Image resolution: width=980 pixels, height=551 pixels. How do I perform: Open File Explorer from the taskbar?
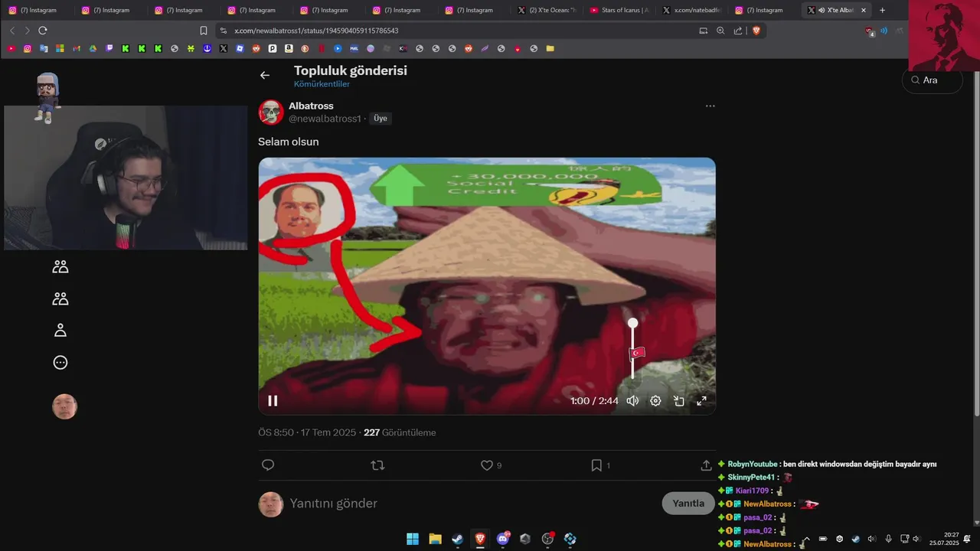coord(435,539)
